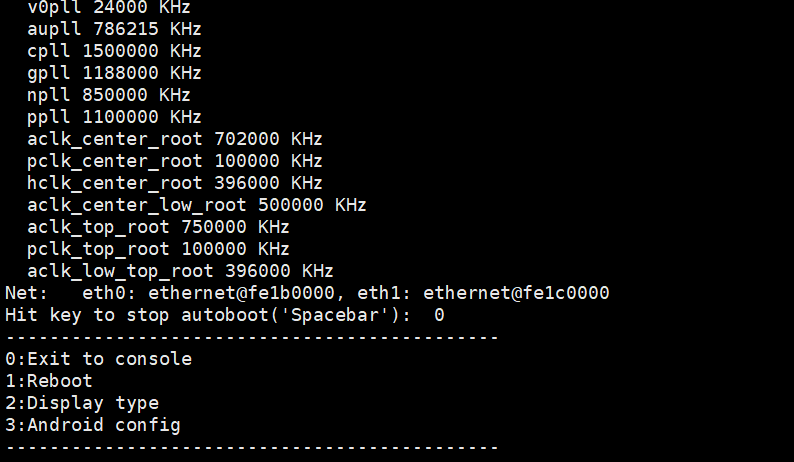Select the "1:Reboot" menu entry
794x462 pixels.
click(48, 381)
